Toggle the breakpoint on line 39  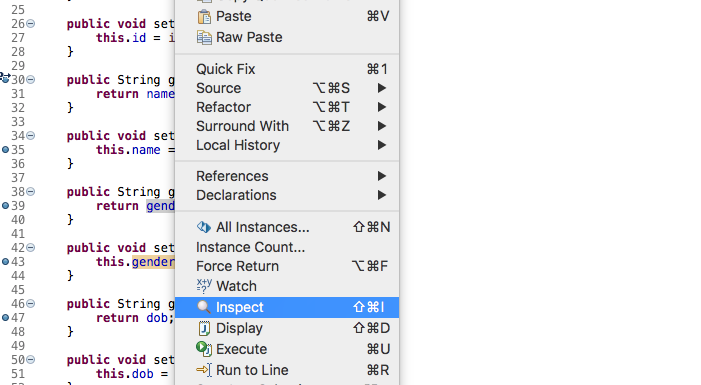coord(5,206)
